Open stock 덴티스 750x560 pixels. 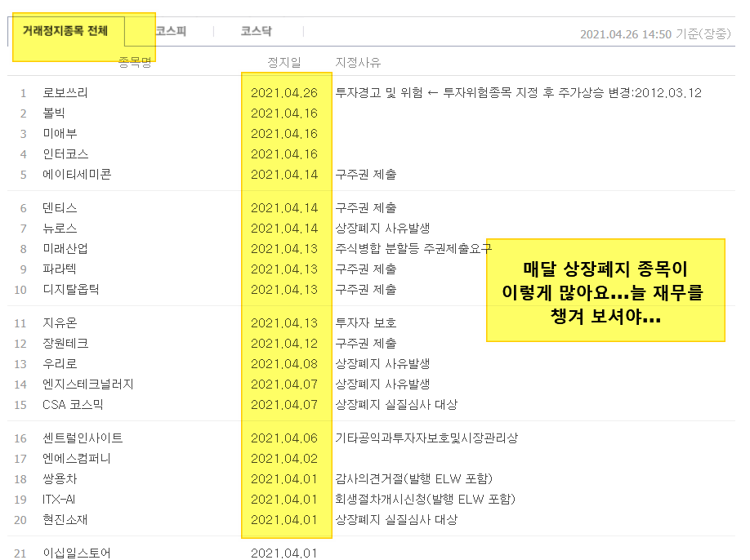pos(60,208)
